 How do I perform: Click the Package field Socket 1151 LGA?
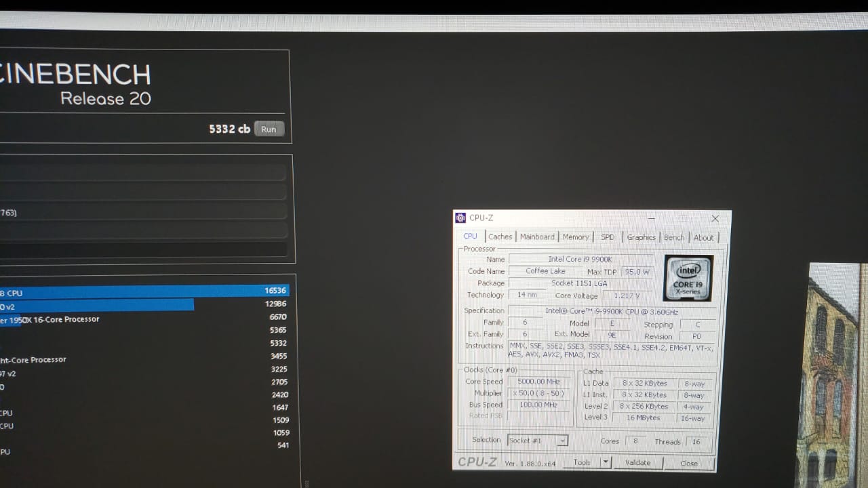[580, 283]
